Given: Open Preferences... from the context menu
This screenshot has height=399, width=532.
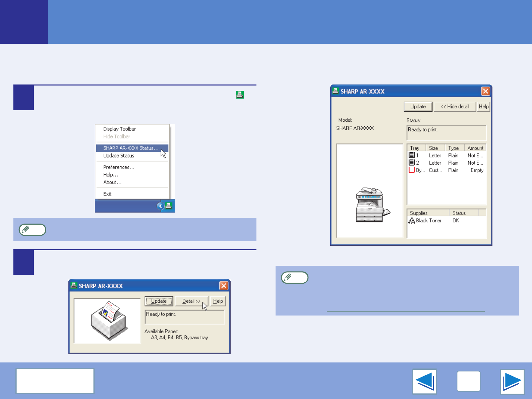Looking at the screenshot, I should [119, 167].
